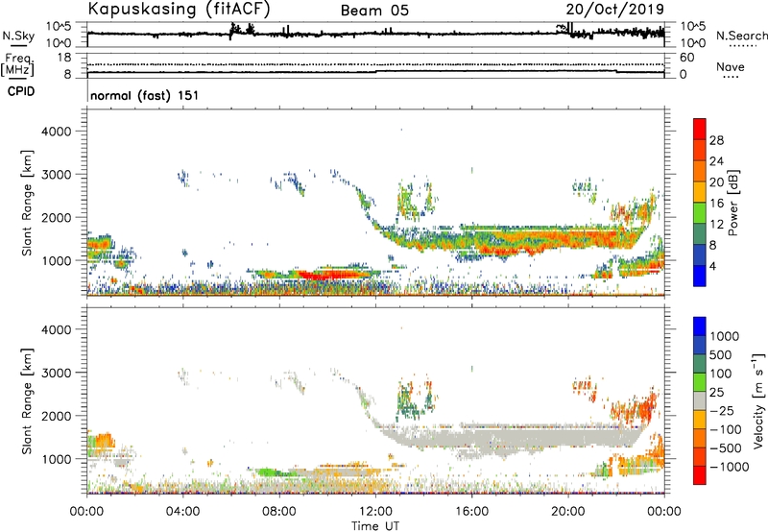Image resolution: width=768 pixels, height=532 pixels.
Task: Select the 18 tick on the frequency axis
Action: point(64,58)
